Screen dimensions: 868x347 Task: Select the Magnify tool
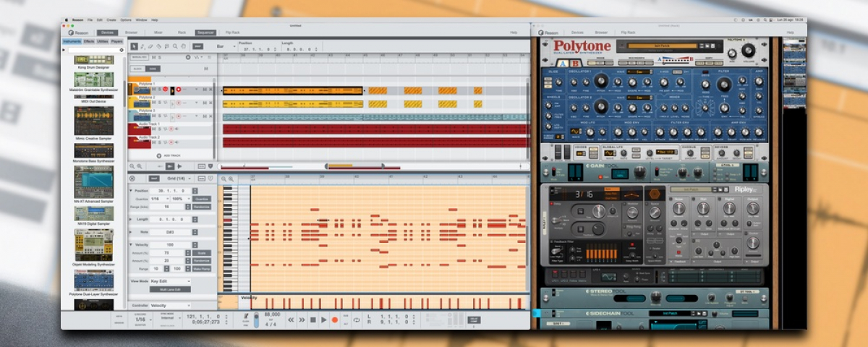(x=175, y=46)
